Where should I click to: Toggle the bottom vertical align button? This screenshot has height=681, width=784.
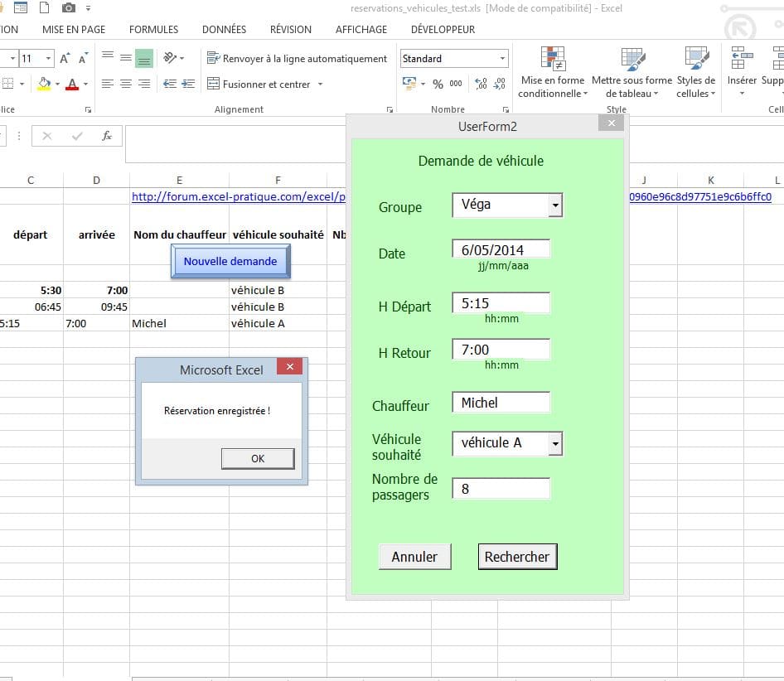tap(144, 59)
